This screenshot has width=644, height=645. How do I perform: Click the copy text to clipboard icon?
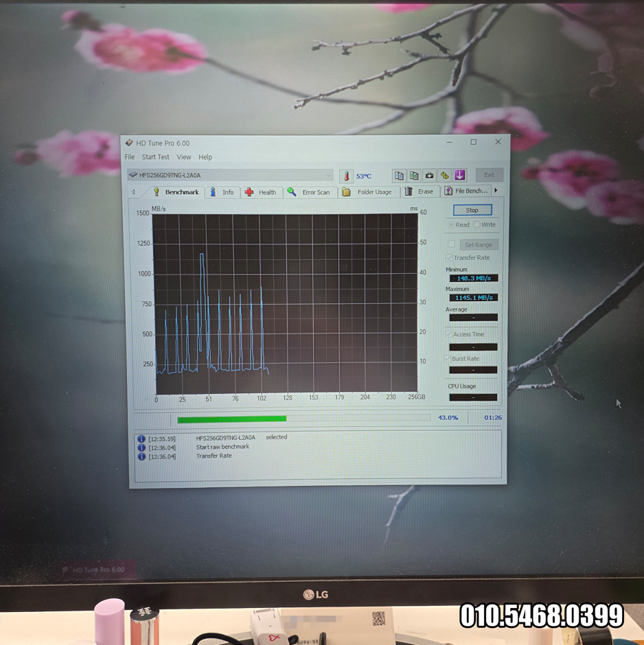pos(399,176)
